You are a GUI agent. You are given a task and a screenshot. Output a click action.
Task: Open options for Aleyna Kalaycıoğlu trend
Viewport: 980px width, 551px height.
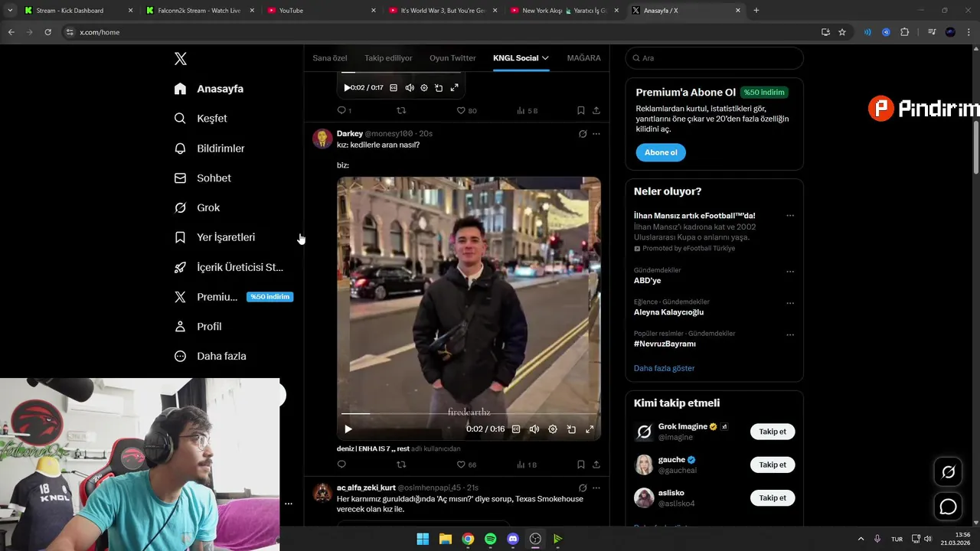790,303
